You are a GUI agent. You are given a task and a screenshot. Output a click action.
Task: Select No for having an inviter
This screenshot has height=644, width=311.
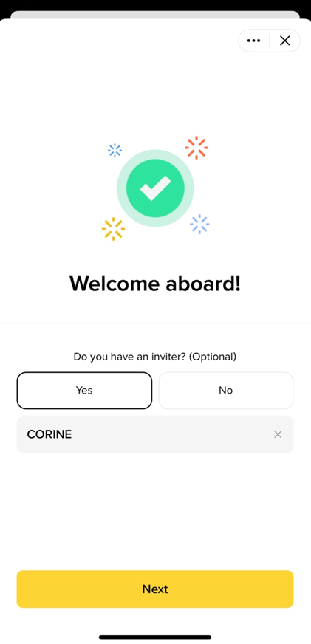226,390
